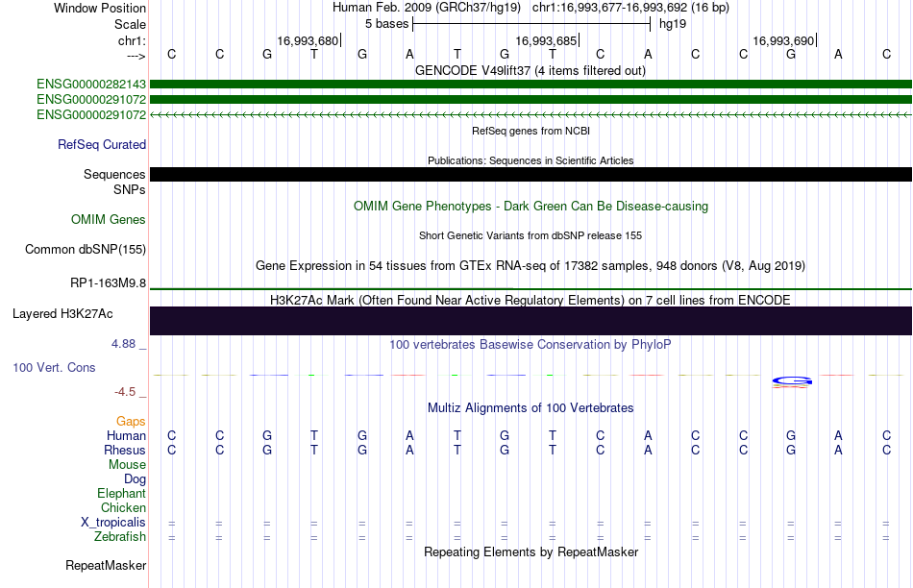The height and width of the screenshot is (588, 913).
Task: Click Repeating Elements by RepeatMasker title
Action: tap(531, 551)
